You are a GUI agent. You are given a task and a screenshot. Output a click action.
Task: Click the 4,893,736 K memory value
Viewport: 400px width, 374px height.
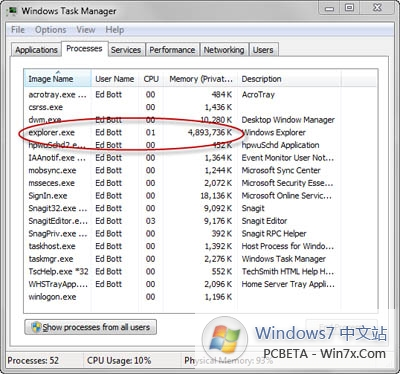pos(210,133)
